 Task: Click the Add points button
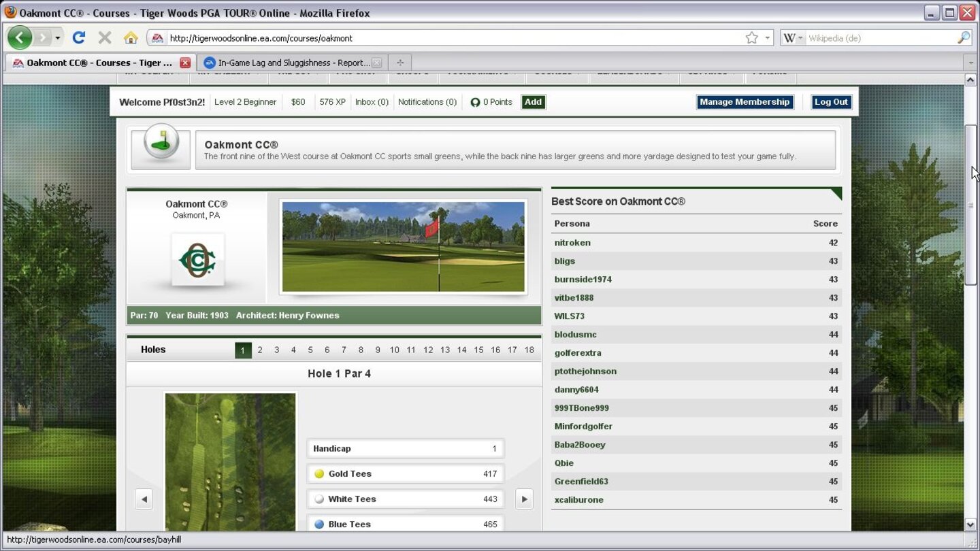pyautogui.click(x=534, y=102)
